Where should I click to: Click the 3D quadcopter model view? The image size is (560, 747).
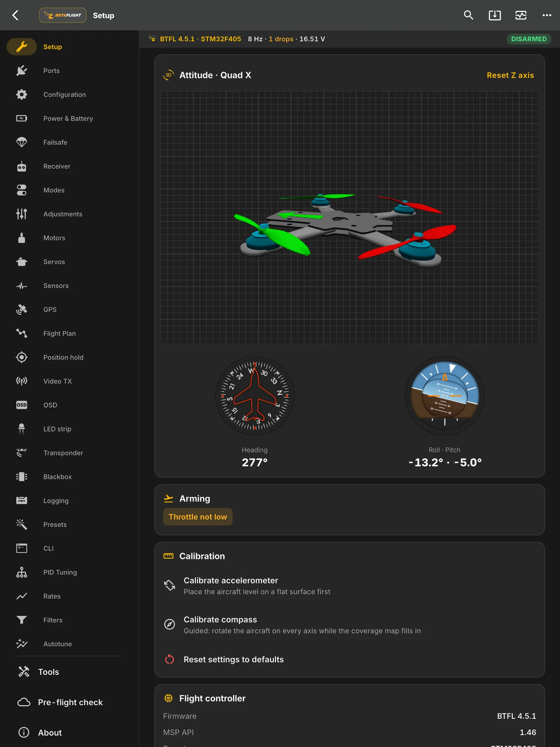349,217
